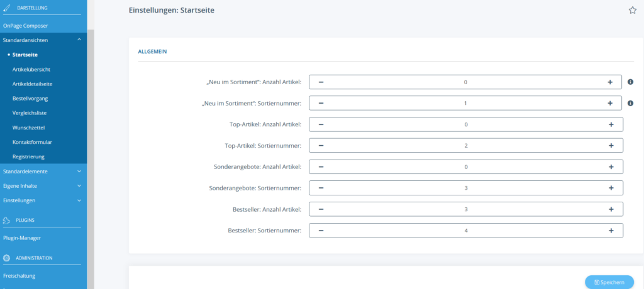Click Bestseller Sortiernummer number field
The image size is (644, 289).
coord(466,231)
